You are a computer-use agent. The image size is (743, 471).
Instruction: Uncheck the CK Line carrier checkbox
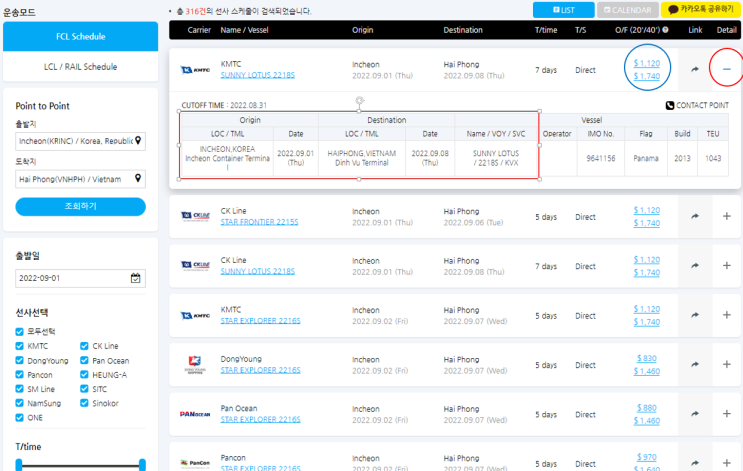pyautogui.click(x=84, y=346)
